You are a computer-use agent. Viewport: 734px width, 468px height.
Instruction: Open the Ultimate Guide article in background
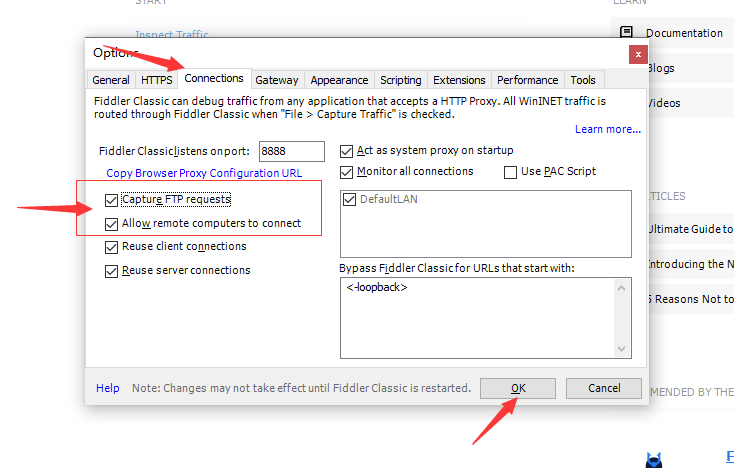(x=691, y=229)
